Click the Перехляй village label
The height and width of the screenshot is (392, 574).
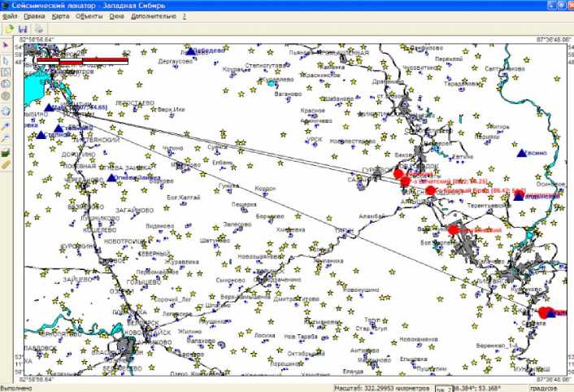(x=449, y=59)
